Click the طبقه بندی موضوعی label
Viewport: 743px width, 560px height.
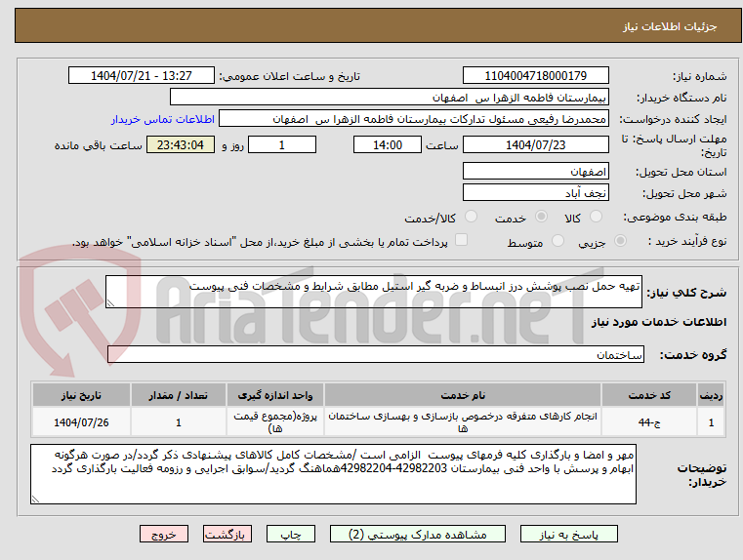coord(675,217)
